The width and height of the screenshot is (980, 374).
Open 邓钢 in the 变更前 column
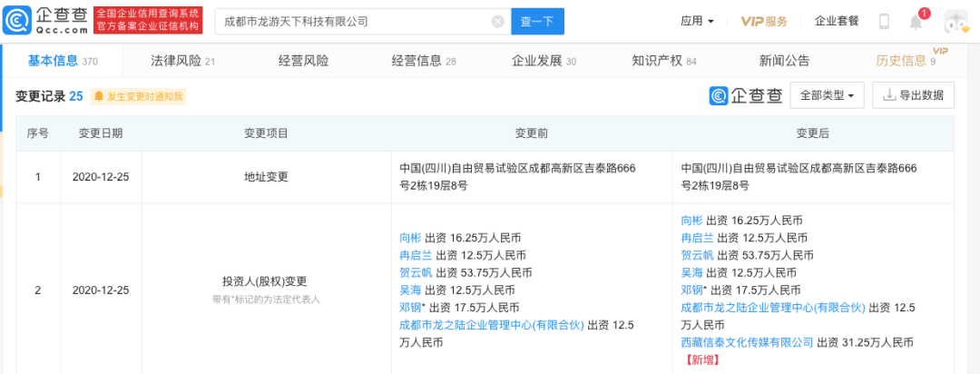coord(411,308)
